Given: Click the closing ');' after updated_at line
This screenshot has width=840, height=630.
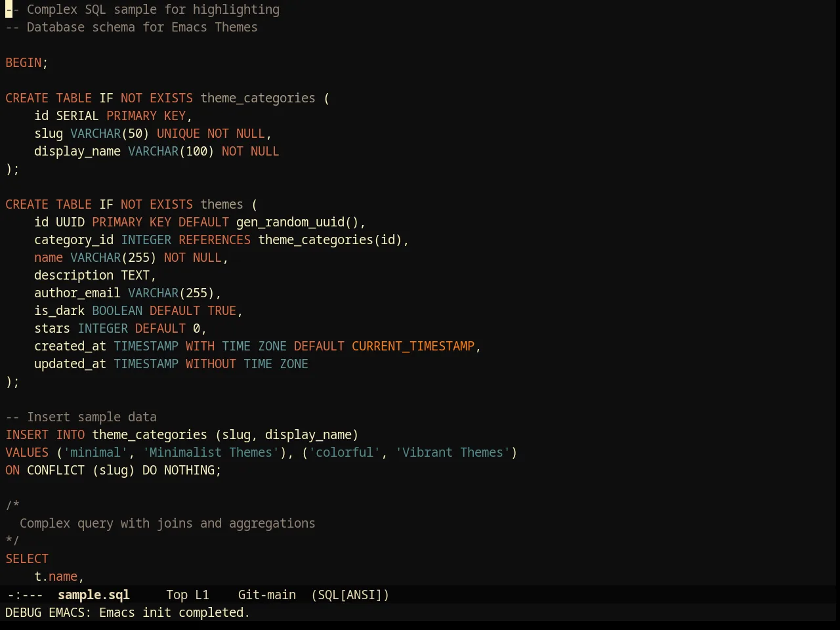Looking at the screenshot, I should coord(12,381).
